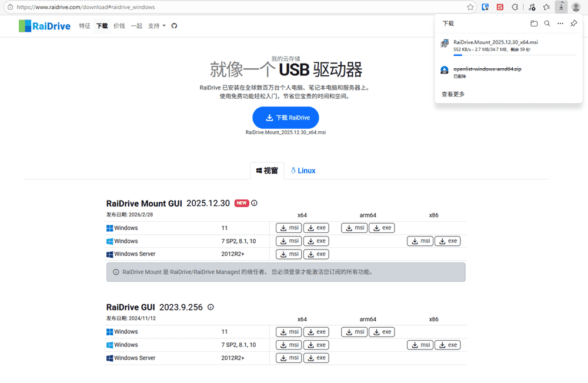
Task: Click info icon next to RaiDrive GUI 2023.9.256
Action: (x=211, y=307)
